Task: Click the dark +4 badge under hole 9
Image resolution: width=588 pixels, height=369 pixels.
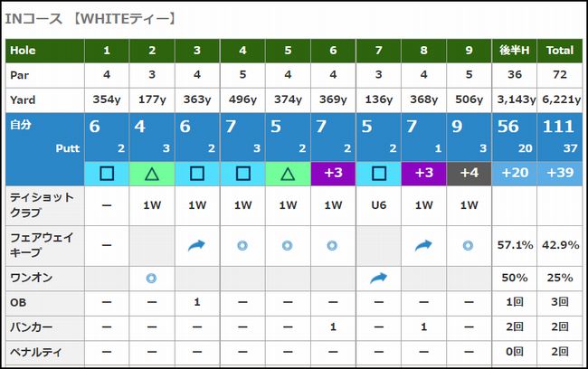Action: (x=469, y=174)
